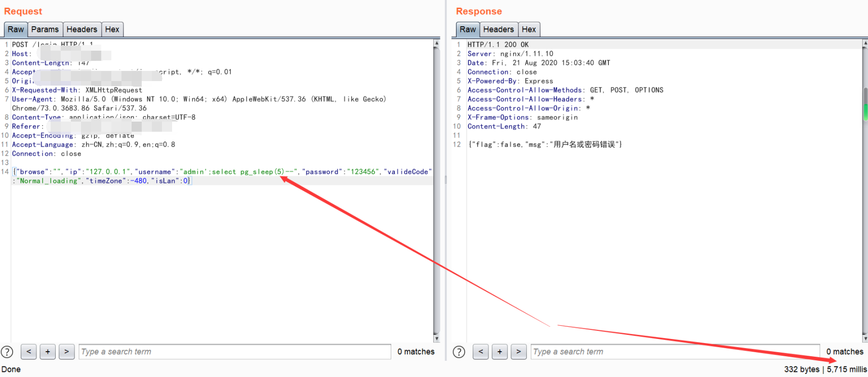The image size is (868, 377).
Task: Go to next match in Request search
Action: 67,352
